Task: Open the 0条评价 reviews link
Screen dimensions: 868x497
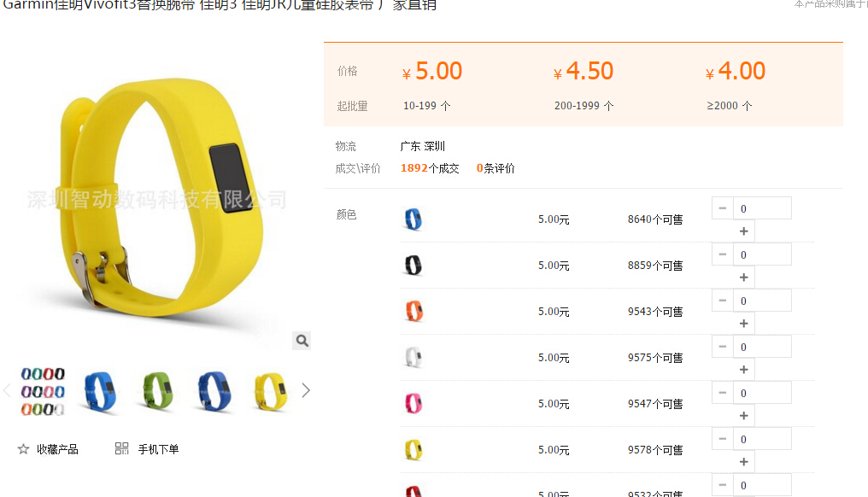Action: coord(496,168)
